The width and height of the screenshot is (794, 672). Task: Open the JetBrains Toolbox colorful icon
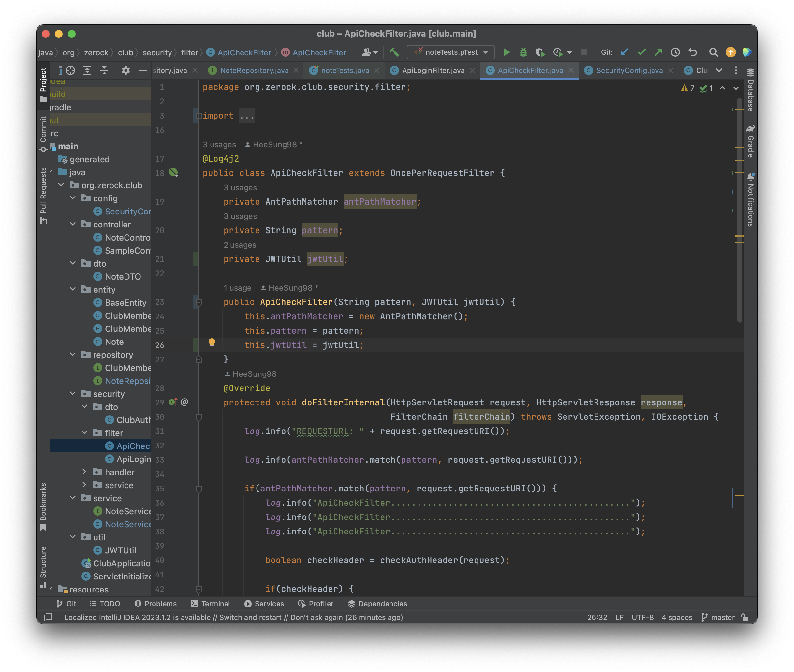pos(747,52)
